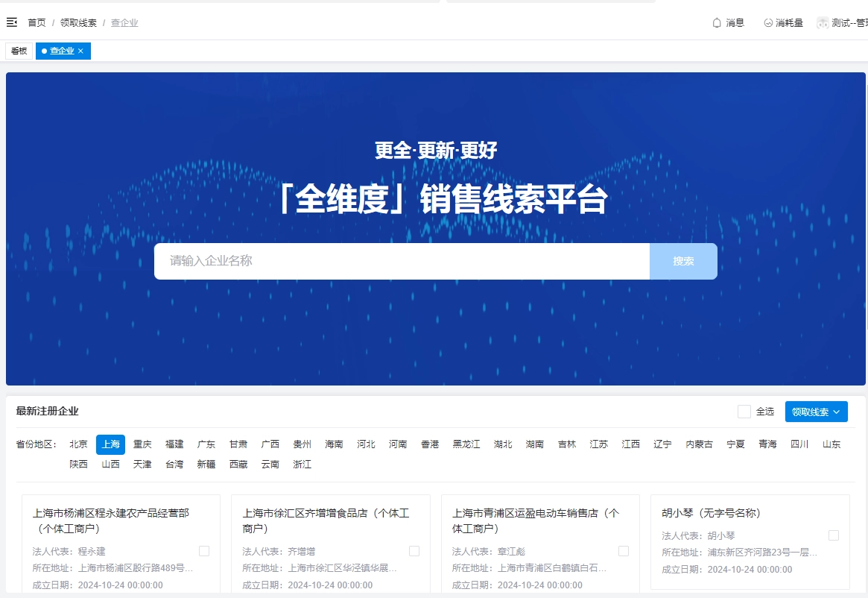Screen dimensions: 868x598
Task: Open 领取线索 breadcrumb
Action: pos(79,22)
